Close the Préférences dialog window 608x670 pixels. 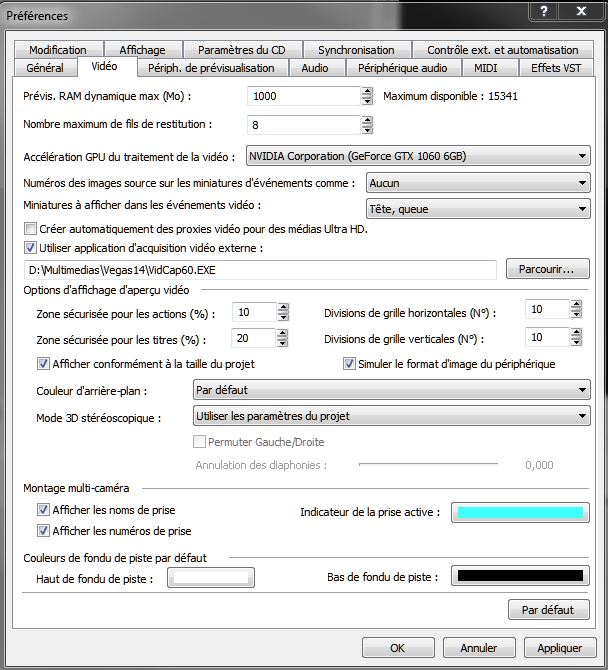click(581, 11)
